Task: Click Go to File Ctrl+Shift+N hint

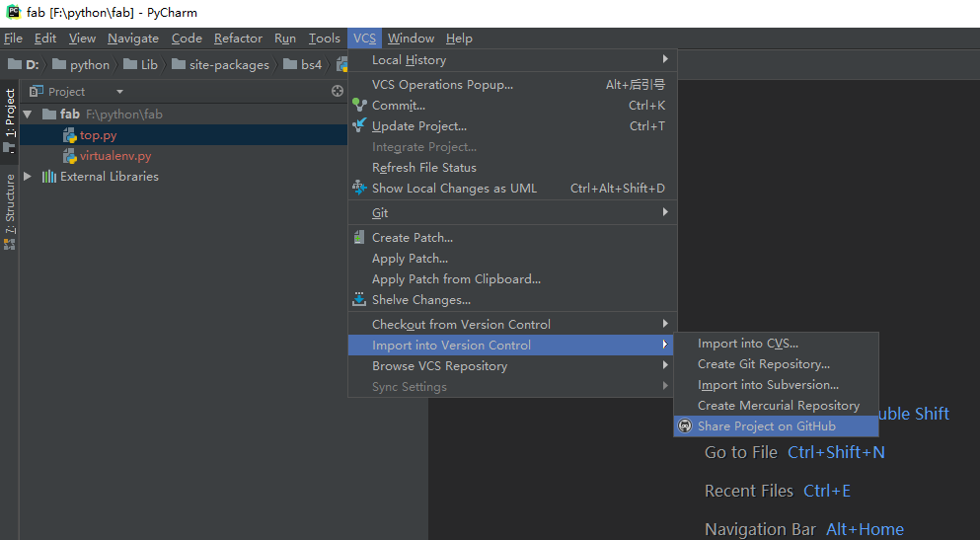Action: click(x=794, y=452)
